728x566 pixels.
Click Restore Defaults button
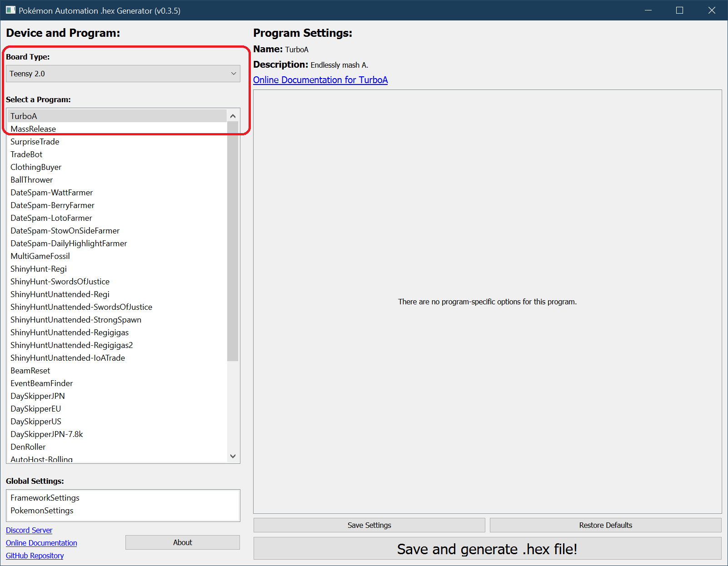click(606, 525)
